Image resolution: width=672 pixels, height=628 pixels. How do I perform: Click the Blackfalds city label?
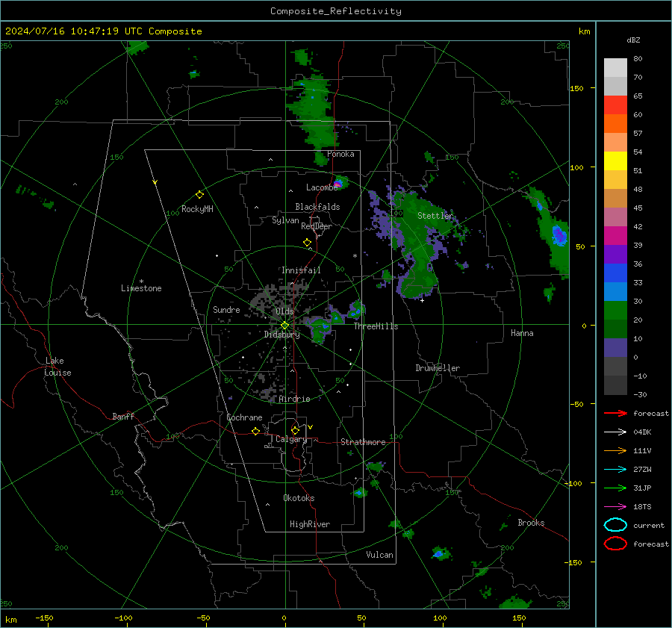(x=317, y=207)
